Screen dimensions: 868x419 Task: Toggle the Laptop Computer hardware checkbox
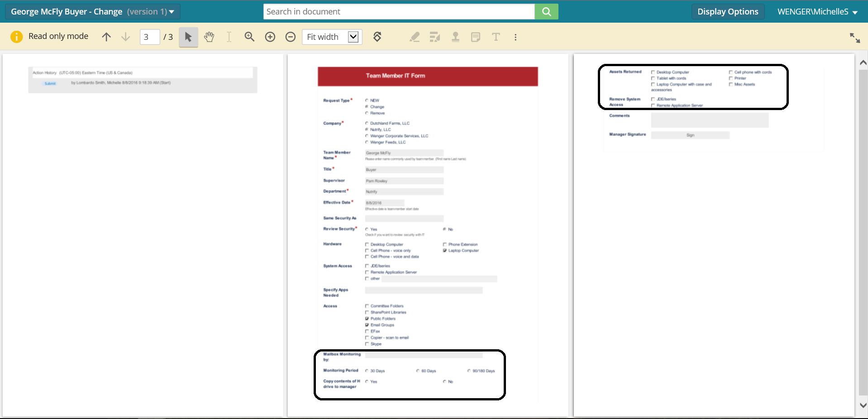point(445,250)
